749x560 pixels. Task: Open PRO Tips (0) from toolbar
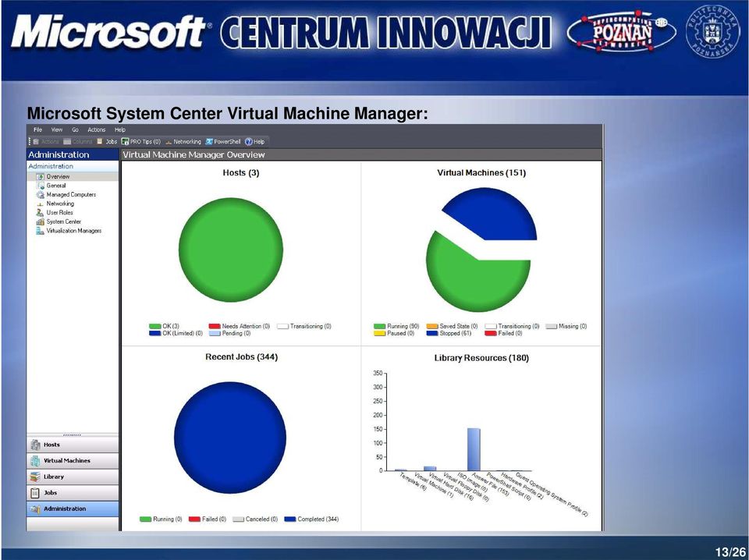point(141,142)
